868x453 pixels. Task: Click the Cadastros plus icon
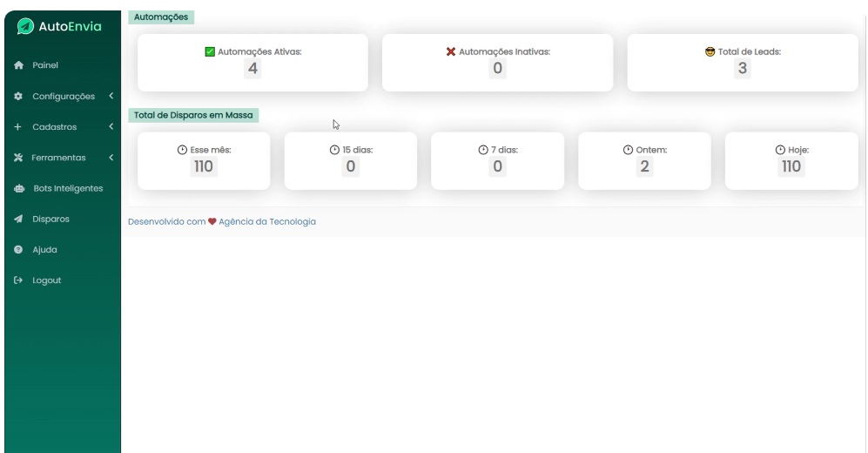(17, 127)
